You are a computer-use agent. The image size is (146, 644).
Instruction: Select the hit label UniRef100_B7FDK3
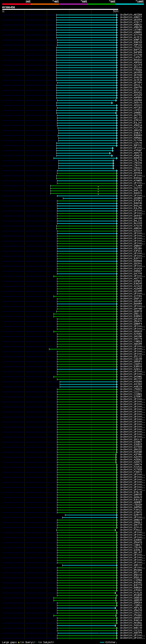[131, 201]
